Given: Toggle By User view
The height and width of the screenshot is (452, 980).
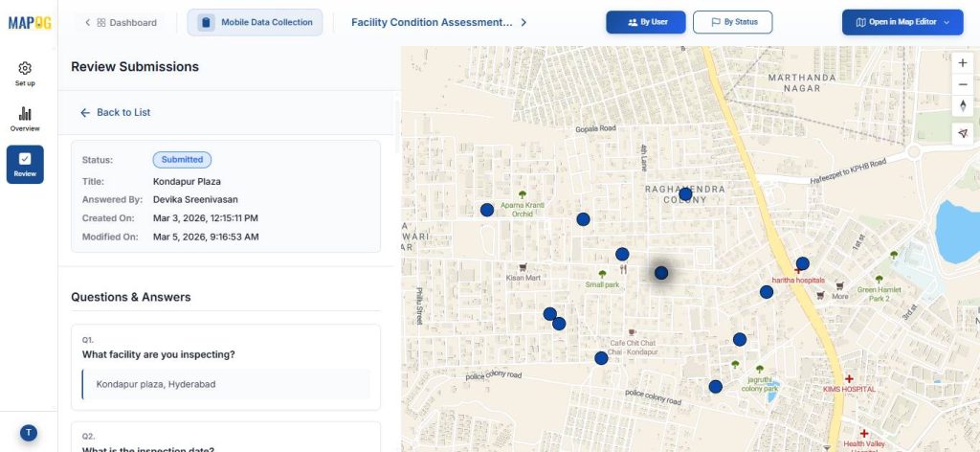Looking at the screenshot, I should tap(645, 22).
